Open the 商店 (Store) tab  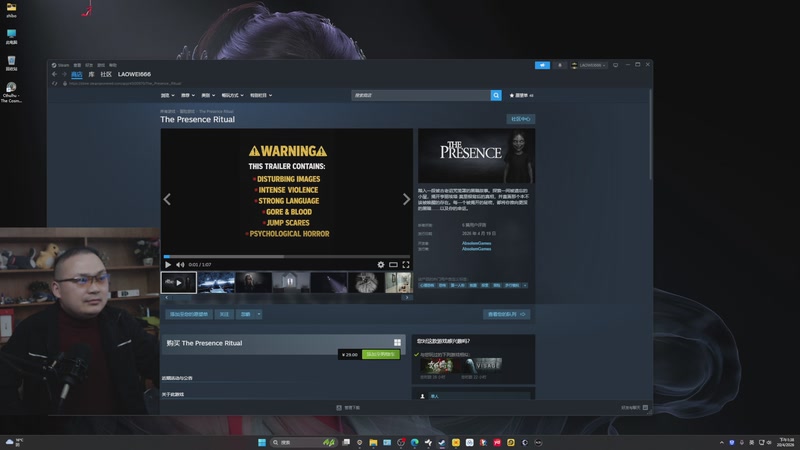click(77, 74)
